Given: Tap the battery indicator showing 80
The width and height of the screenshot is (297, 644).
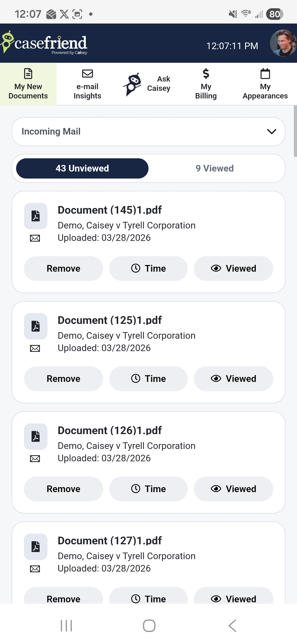Looking at the screenshot, I should [x=275, y=14].
